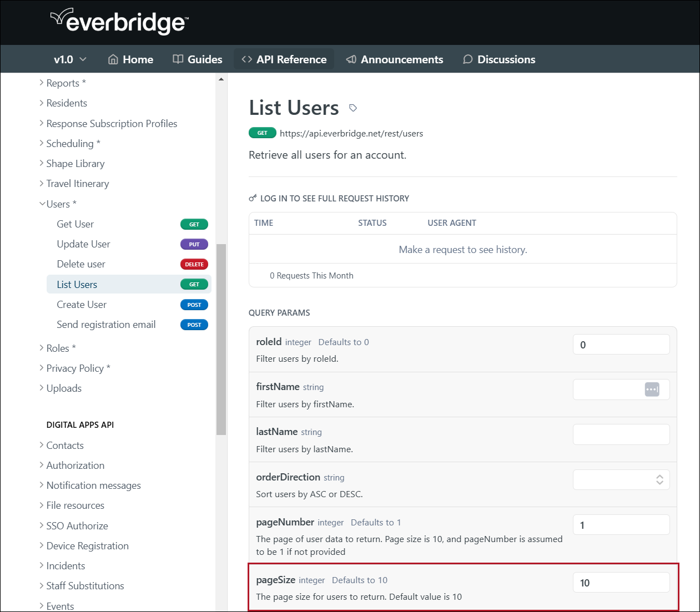Expand the File resources section
700x612 pixels.
point(72,505)
